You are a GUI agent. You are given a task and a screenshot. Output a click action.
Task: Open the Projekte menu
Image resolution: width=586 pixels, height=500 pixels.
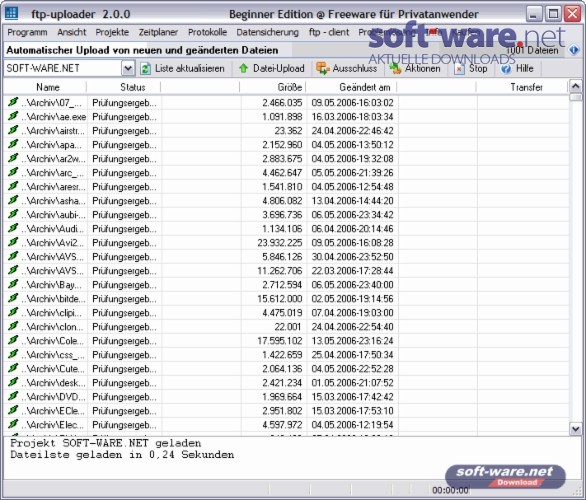(x=112, y=33)
